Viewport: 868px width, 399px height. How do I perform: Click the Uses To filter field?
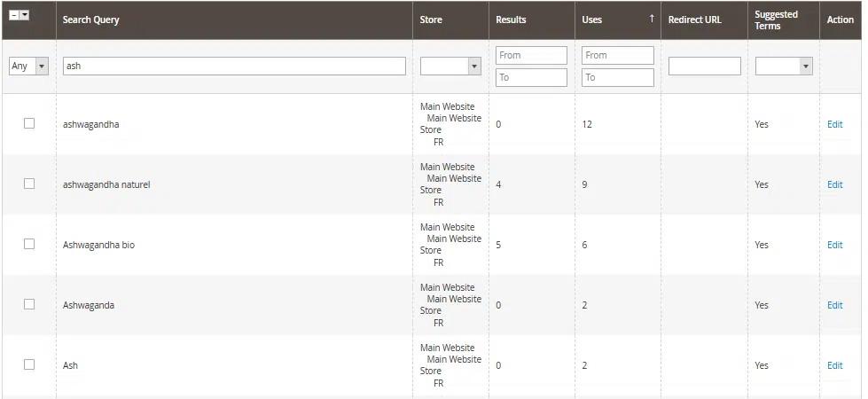point(617,78)
